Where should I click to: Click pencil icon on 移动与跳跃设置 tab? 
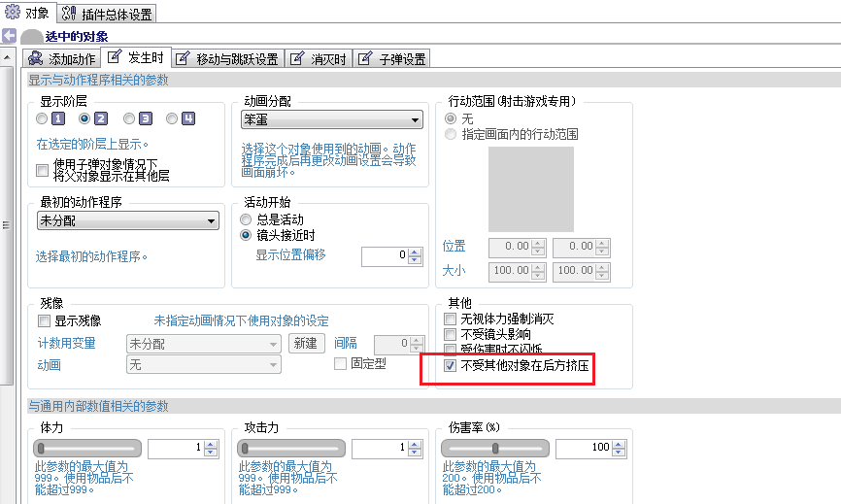183,58
